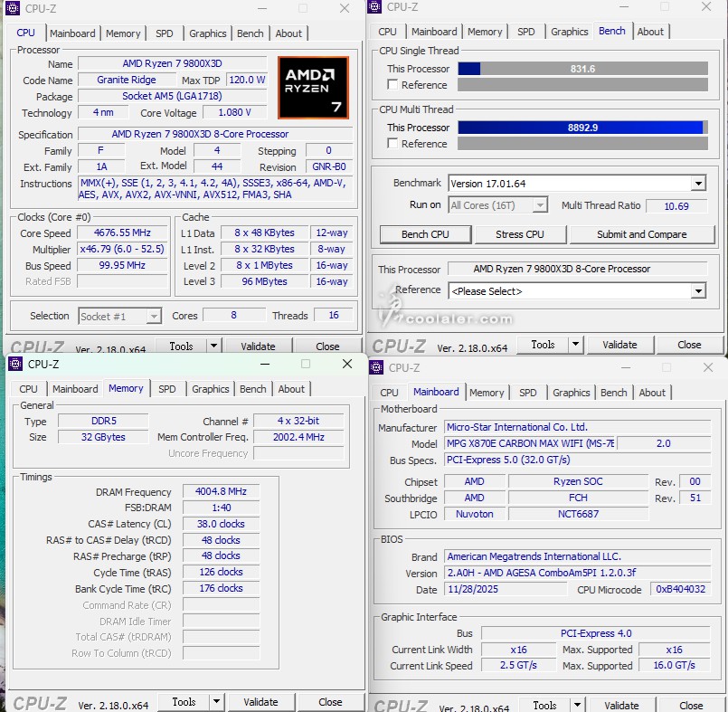728x712 pixels.
Task: Open the Benchmark version dropdown
Action: (698, 184)
